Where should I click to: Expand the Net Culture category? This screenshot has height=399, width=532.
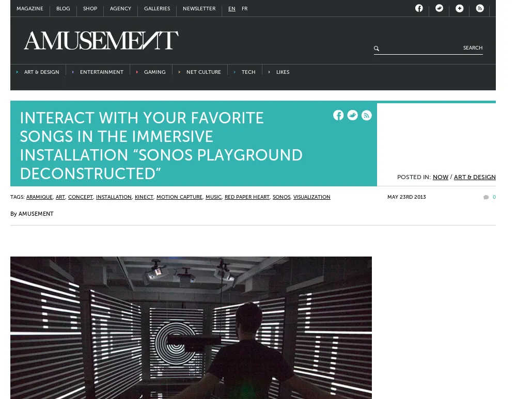(x=204, y=72)
